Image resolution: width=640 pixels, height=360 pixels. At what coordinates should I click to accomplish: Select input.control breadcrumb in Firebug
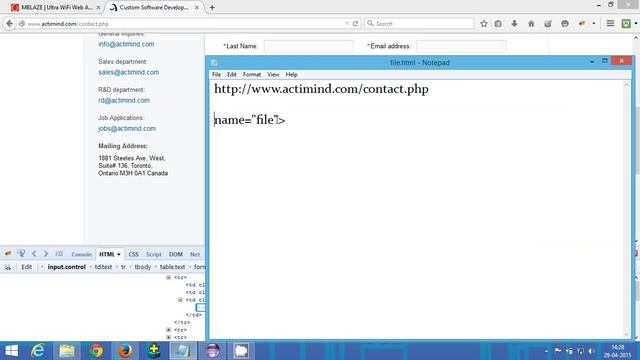coord(67,267)
